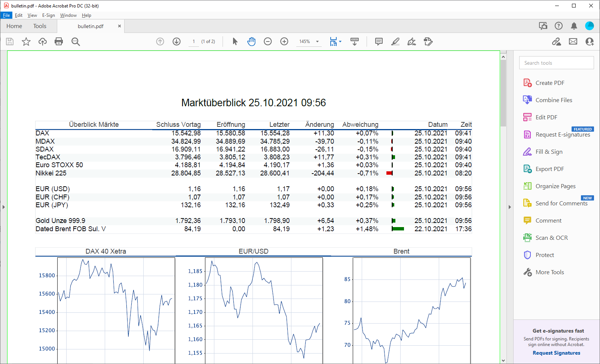The image size is (600, 364).
Task: Collapse the right tools pane
Action: [x=509, y=207]
